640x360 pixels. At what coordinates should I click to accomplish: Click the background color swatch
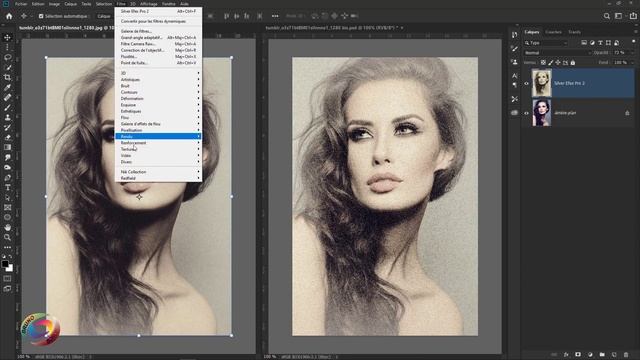click(x=9, y=268)
